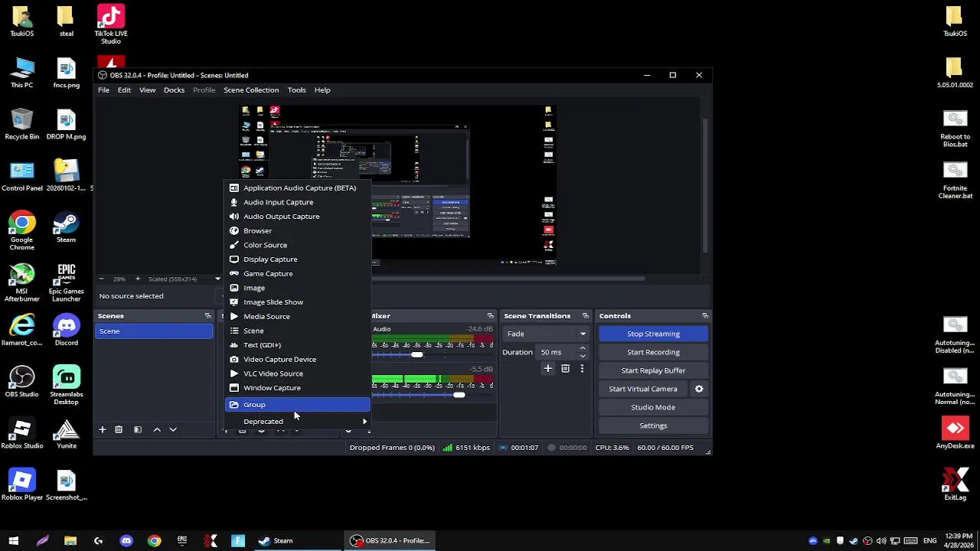This screenshot has height=551, width=980.
Task: Select Roblox Player desktop icon
Action: pyautogui.click(x=22, y=484)
